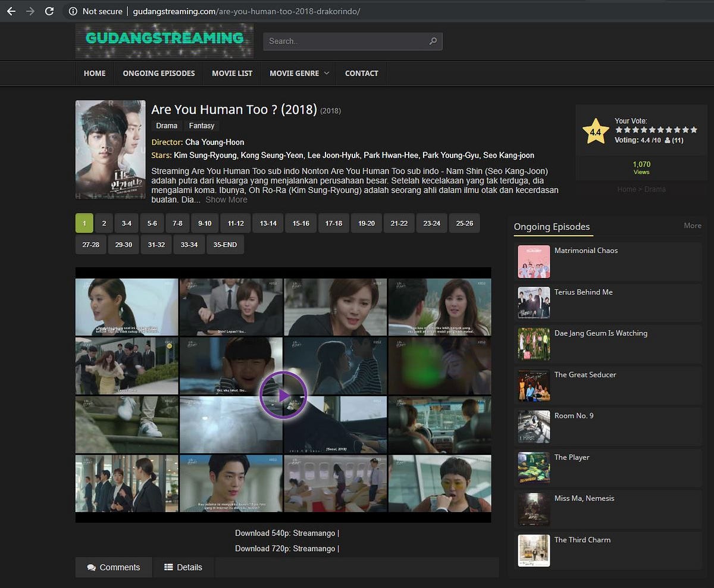Open star Kim Sung-Ryoung link
Image resolution: width=714 pixels, height=588 pixels.
point(206,155)
